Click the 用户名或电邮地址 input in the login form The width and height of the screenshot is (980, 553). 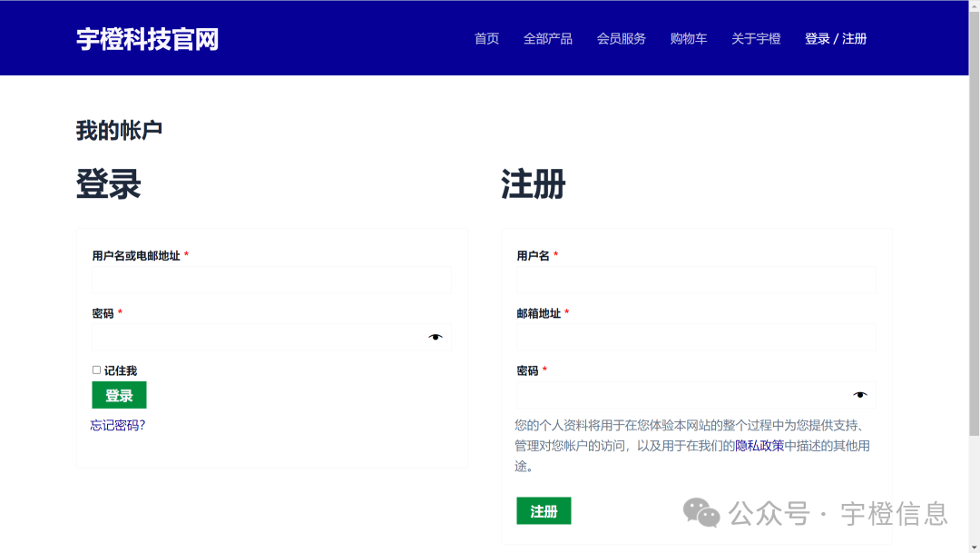271,279
